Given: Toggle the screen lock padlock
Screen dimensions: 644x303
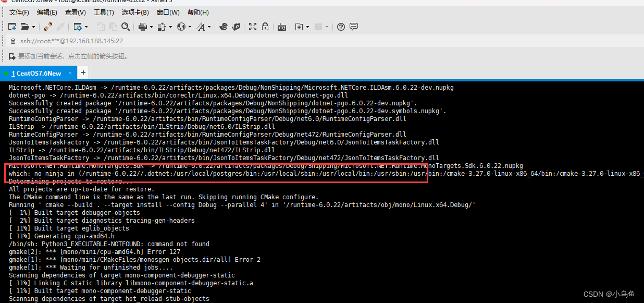Looking at the screenshot, I should 265,27.
